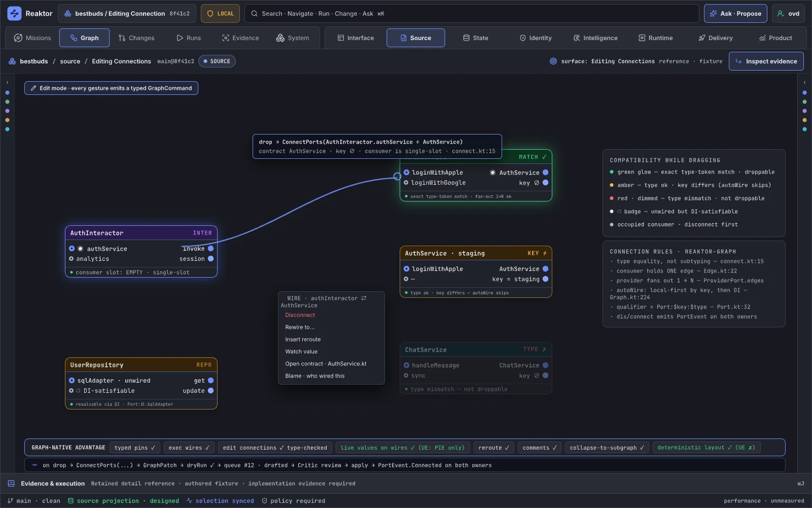This screenshot has height=508, width=812.
Task: Select Insert reroute menu entry
Action: 303,340
